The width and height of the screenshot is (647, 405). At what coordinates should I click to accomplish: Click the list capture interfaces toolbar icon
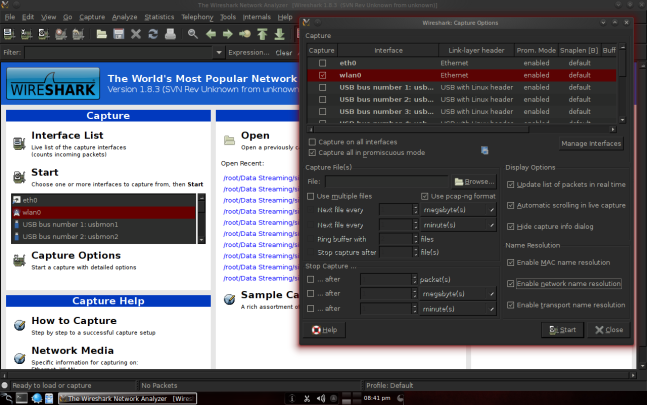[9, 34]
